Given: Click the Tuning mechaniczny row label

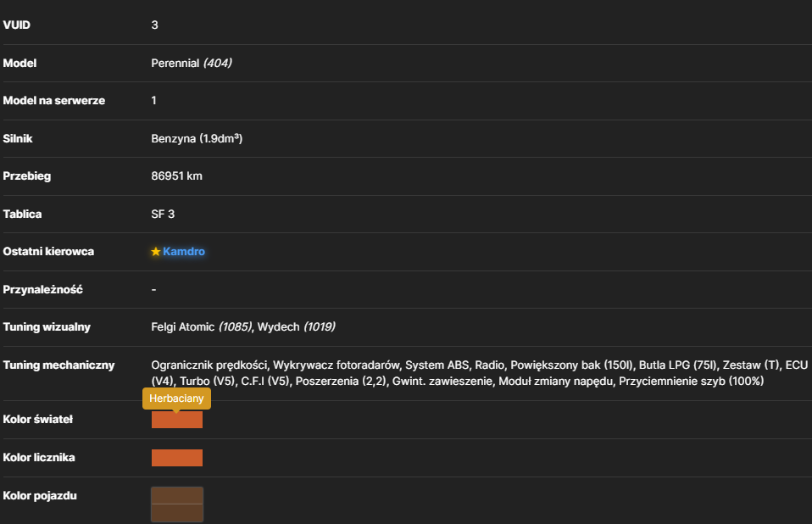Looking at the screenshot, I should pos(58,365).
